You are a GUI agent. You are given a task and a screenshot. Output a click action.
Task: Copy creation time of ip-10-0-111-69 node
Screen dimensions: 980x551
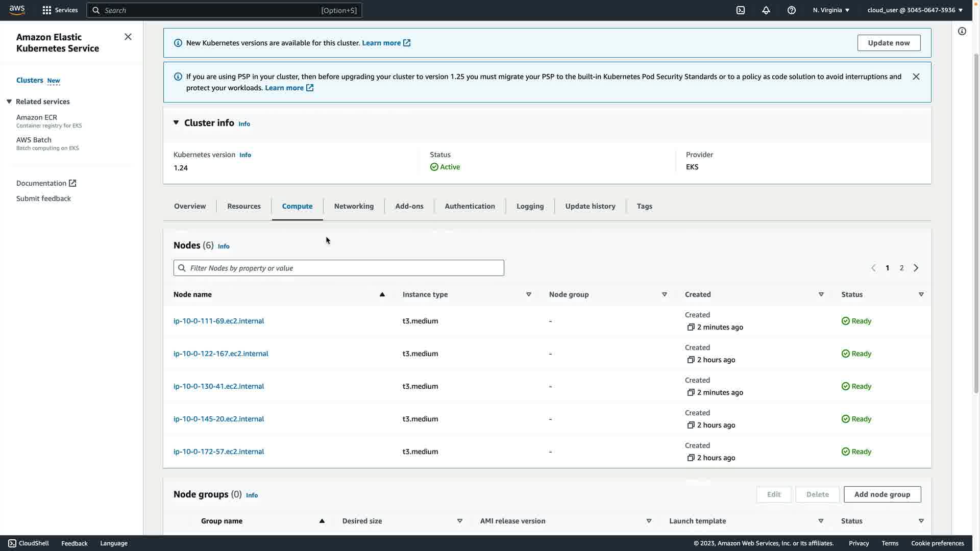(691, 327)
